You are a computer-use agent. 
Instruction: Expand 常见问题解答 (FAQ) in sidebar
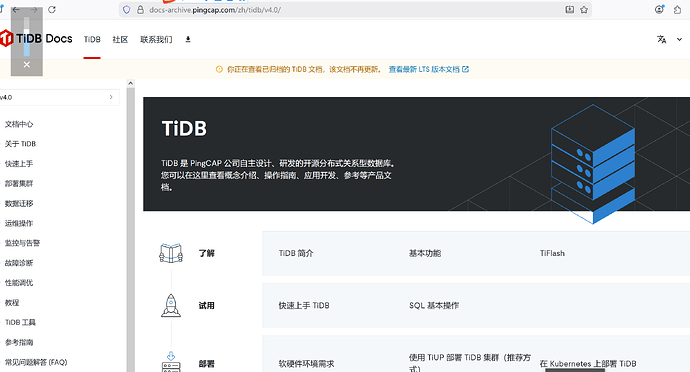coord(36,362)
